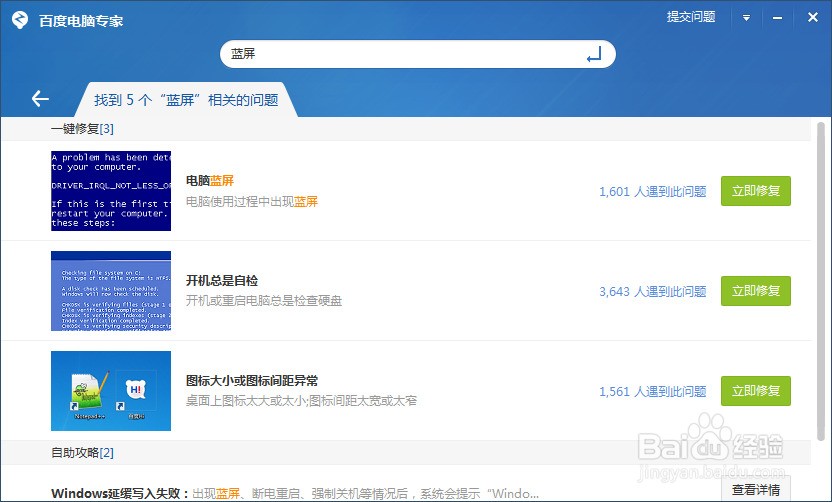Click 3,643 人遇到此问题 text
Screen dimensions: 832x502
click(x=653, y=291)
